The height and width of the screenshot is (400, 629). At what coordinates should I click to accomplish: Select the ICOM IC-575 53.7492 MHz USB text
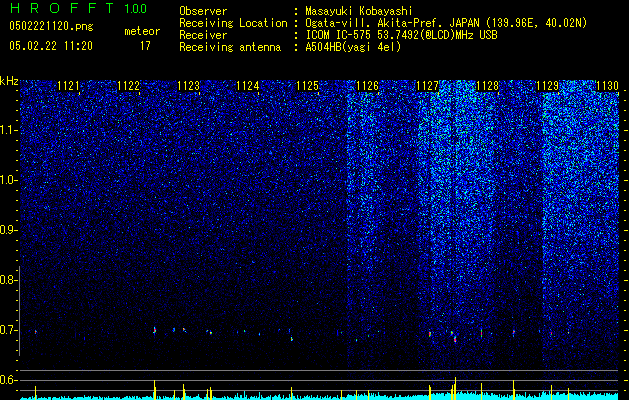401,35
